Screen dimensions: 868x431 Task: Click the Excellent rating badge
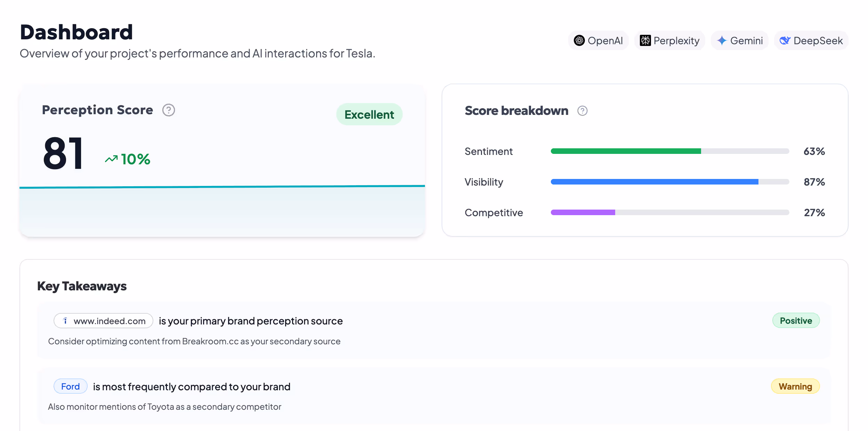tap(369, 115)
